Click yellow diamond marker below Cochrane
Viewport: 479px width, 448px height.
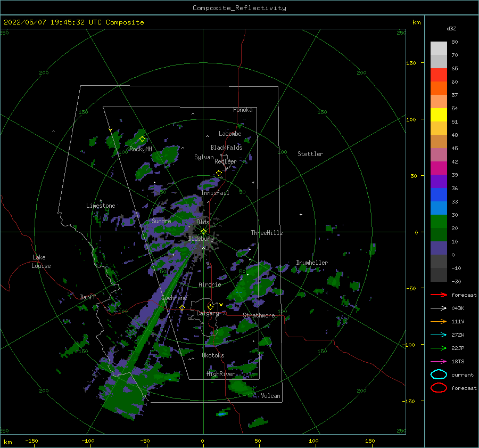coord(182,307)
